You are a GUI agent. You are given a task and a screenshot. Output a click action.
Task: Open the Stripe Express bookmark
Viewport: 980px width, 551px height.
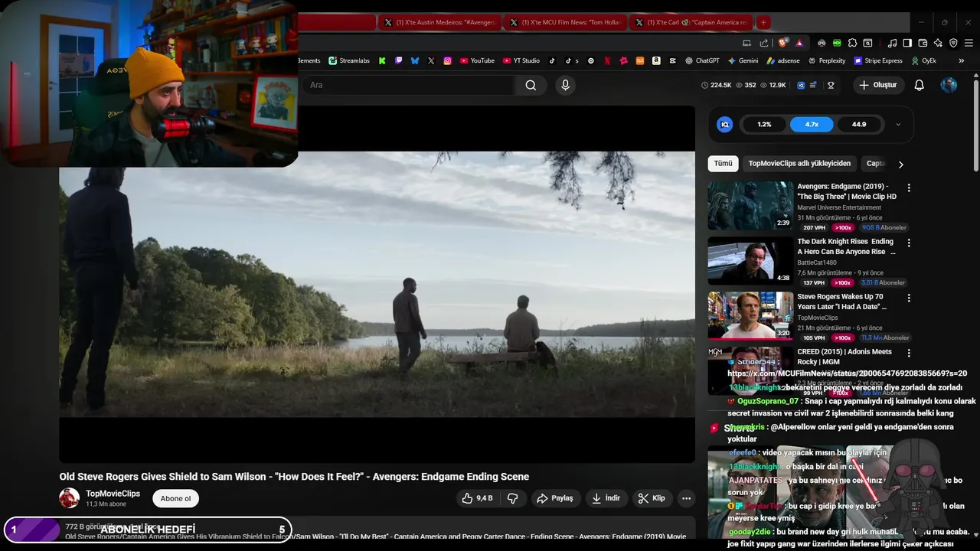click(878, 60)
